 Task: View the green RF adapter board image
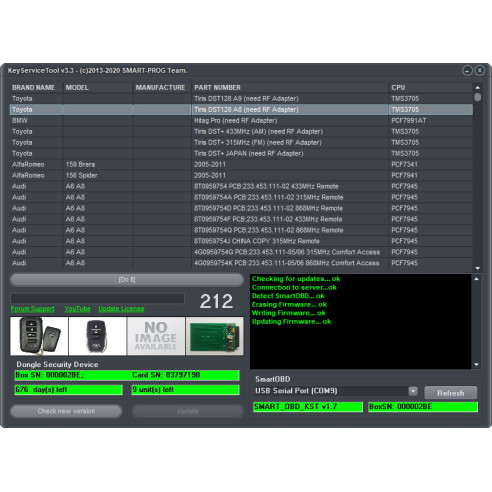(215, 336)
